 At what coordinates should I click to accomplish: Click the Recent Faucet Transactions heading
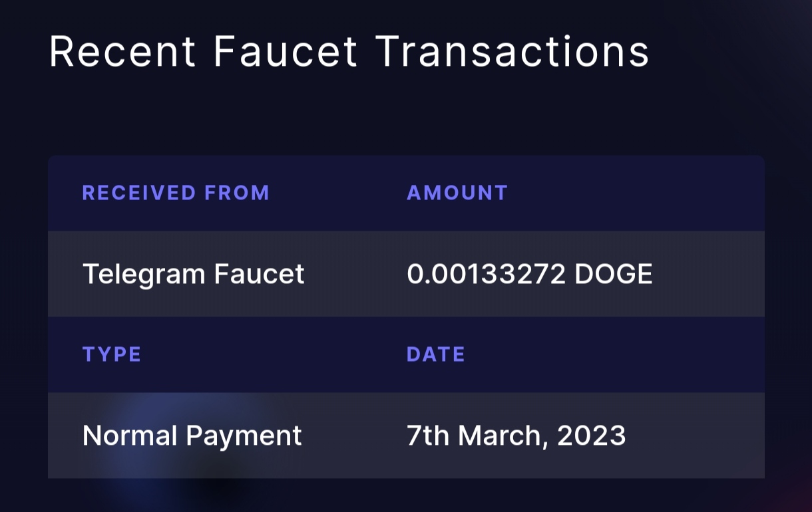pyautogui.click(x=349, y=51)
